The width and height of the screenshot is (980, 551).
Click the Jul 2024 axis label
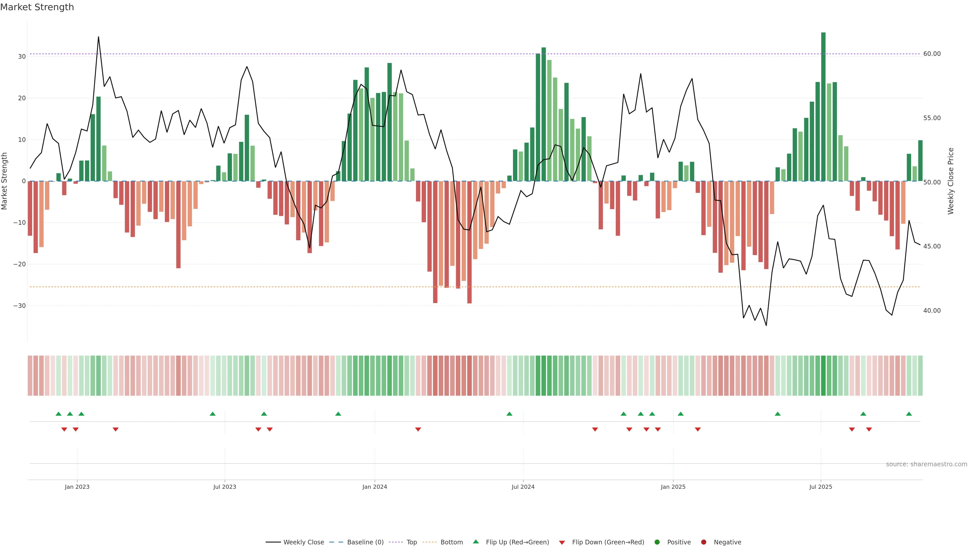coord(523,487)
